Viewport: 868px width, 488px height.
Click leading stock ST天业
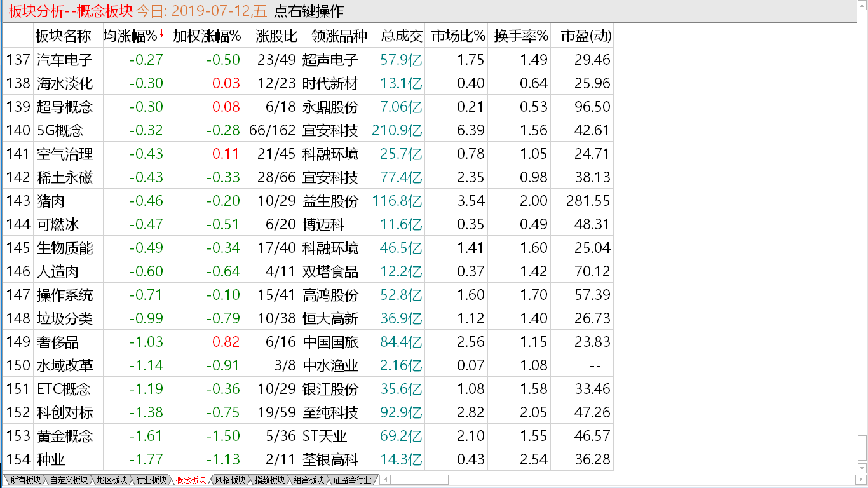326,436
